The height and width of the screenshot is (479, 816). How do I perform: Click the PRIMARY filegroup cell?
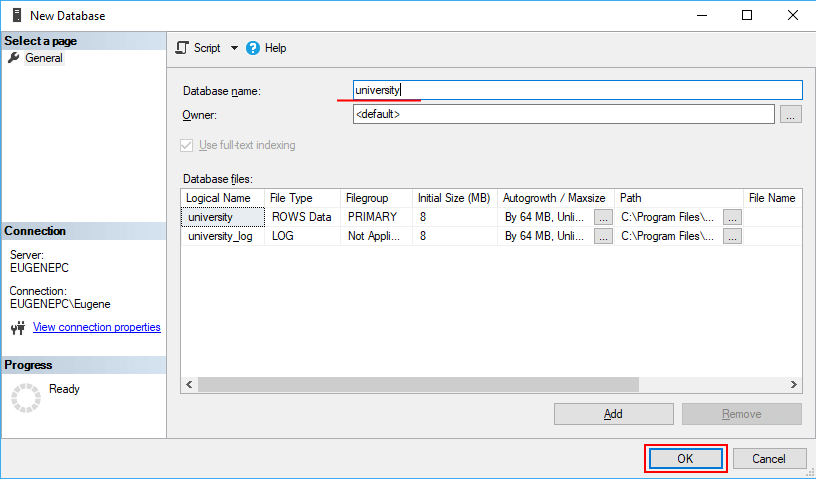coord(377,217)
